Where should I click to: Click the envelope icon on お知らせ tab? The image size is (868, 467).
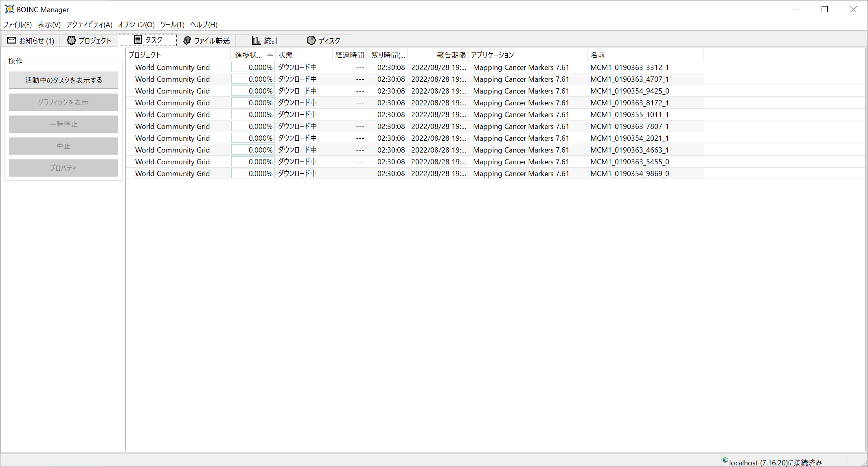click(x=12, y=40)
